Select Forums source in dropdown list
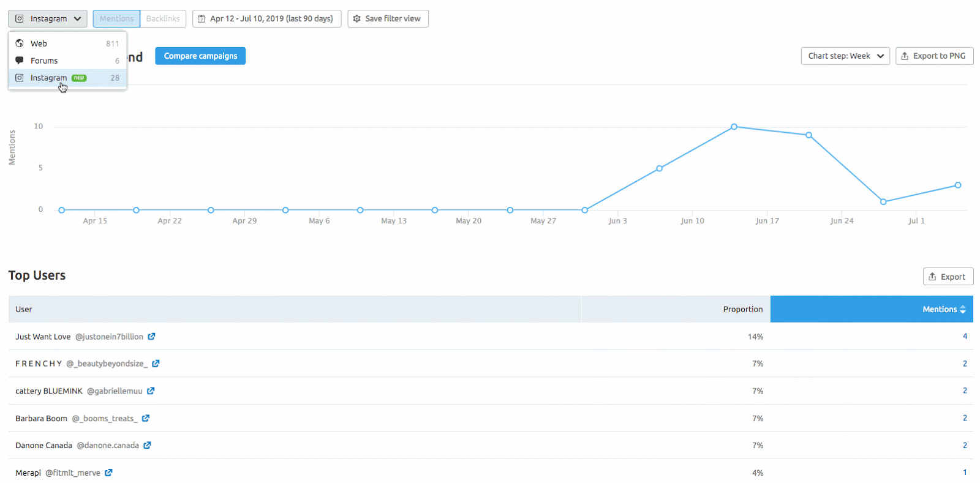 pyautogui.click(x=67, y=61)
